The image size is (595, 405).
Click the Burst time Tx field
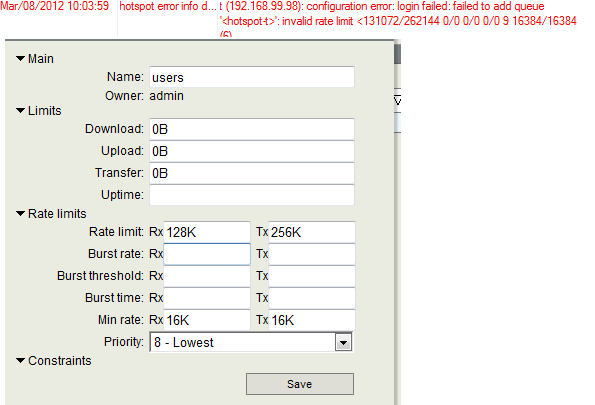pos(312,298)
